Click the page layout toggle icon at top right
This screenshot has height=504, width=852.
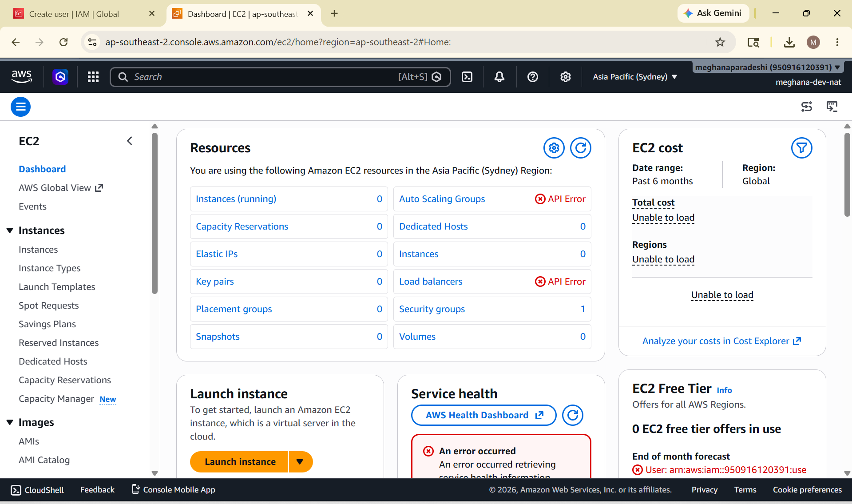(807, 107)
